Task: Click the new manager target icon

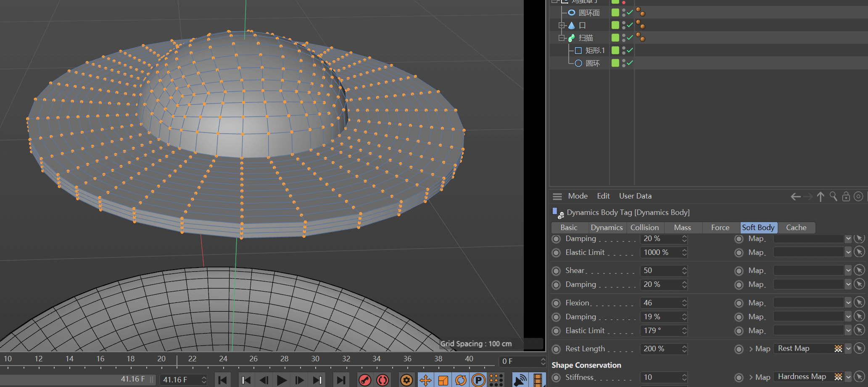Action: [x=859, y=196]
